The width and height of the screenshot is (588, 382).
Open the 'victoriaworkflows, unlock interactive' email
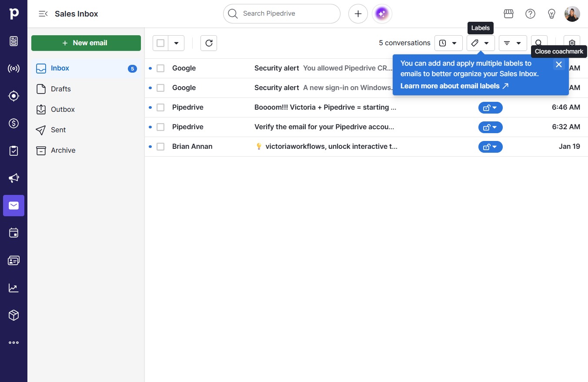click(x=326, y=147)
